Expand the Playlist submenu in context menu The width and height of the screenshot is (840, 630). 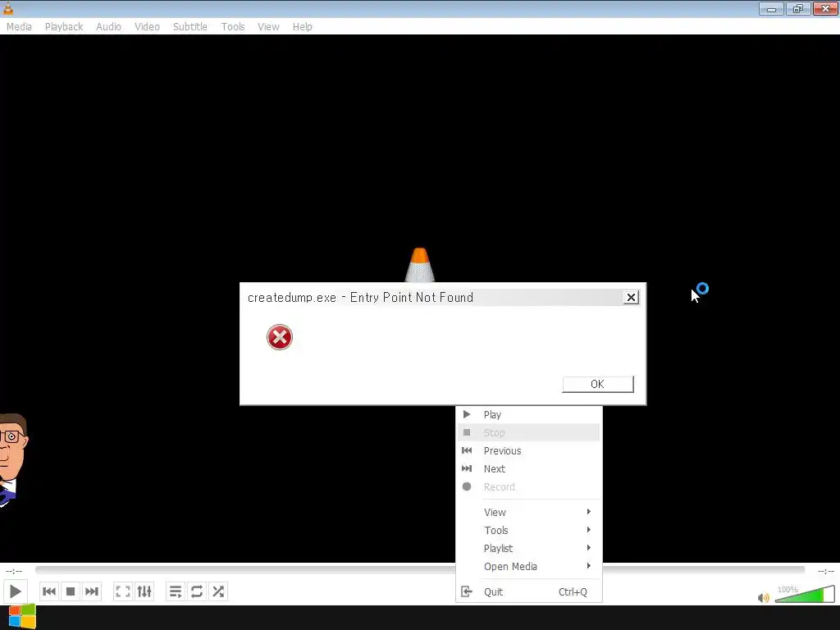click(529, 548)
